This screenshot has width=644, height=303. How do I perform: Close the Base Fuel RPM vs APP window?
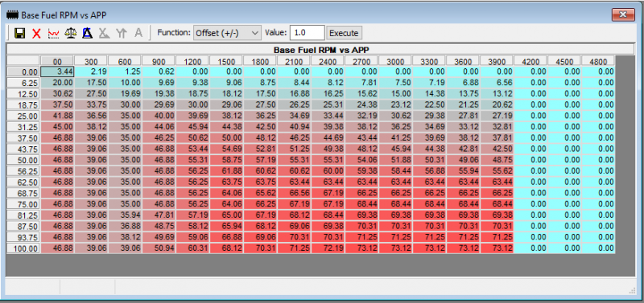point(623,14)
